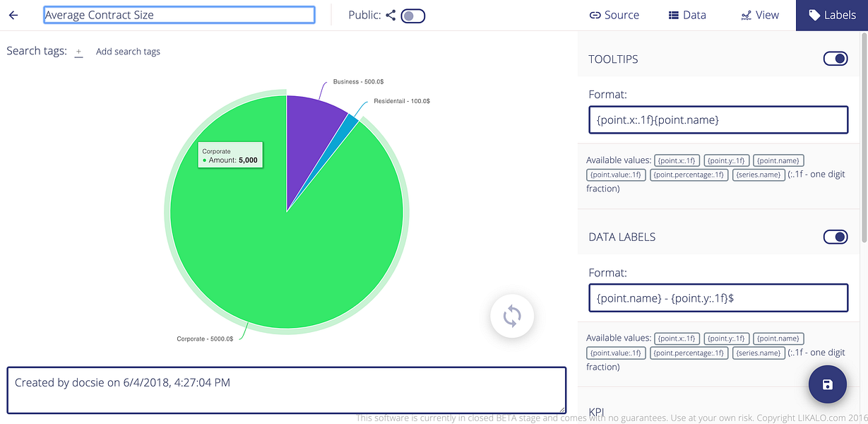The height and width of the screenshot is (424, 868).
Task: Click Add search tags field
Action: (128, 52)
